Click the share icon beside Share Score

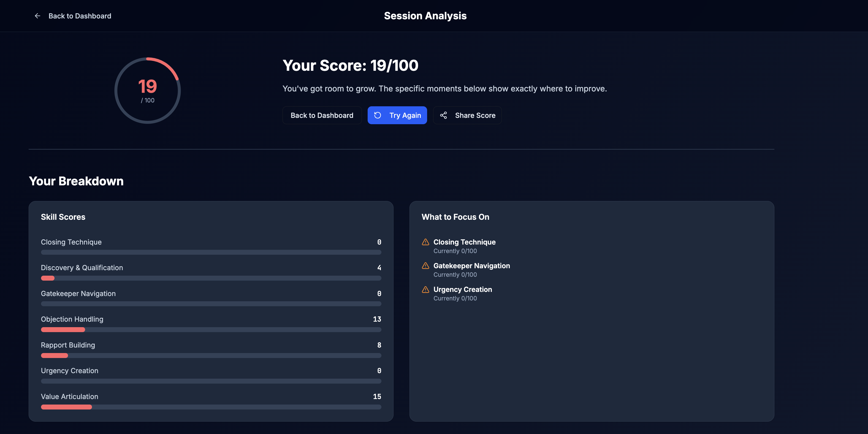443,115
